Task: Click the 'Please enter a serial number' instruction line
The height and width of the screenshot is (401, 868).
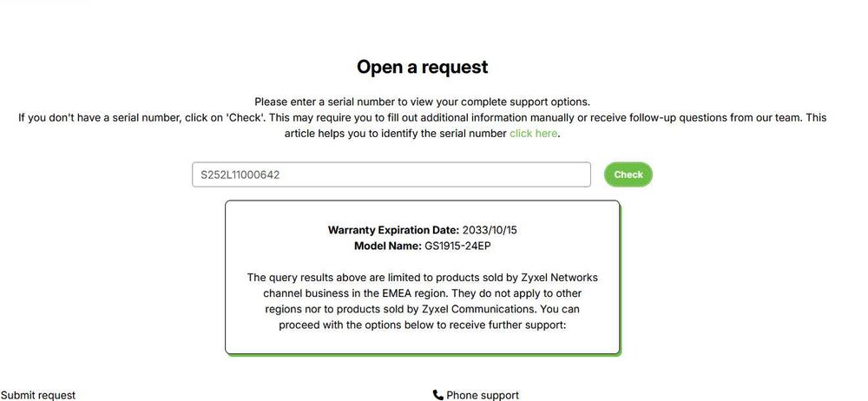Action: point(422,102)
